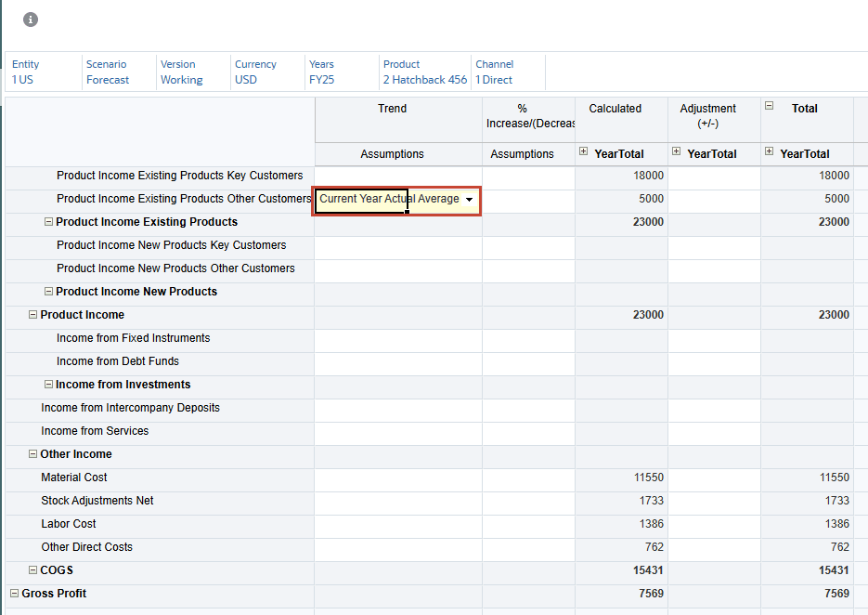Select Income from Fixed Instruments row label
868x615 pixels.
[134, 338]
